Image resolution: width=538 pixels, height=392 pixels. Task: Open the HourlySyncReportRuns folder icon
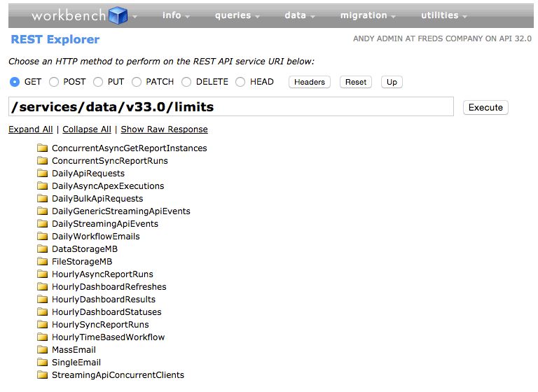click(42, 324)
